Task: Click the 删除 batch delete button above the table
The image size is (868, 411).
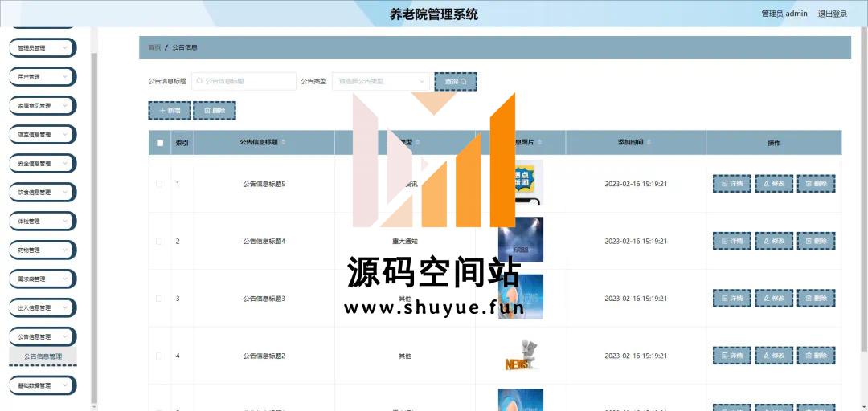Action: 215,111
